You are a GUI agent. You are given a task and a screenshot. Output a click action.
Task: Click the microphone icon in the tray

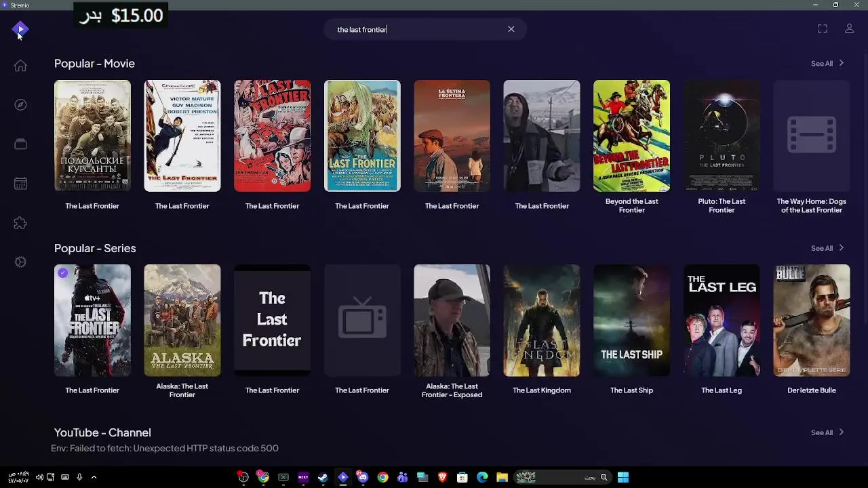pos(79,477)
